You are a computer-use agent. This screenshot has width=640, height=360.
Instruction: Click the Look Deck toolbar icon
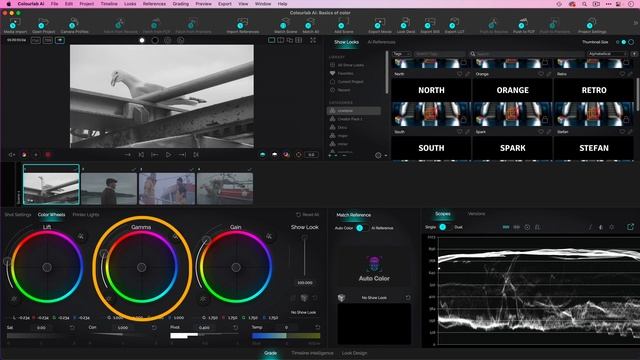coord(405,23)
